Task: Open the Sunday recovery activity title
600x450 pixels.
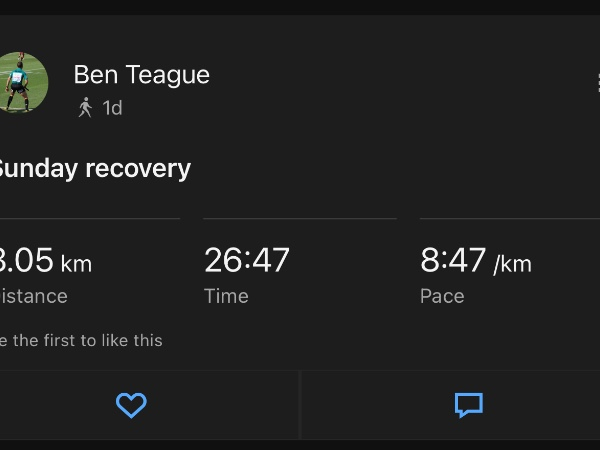Action: [x=94, y=169]
